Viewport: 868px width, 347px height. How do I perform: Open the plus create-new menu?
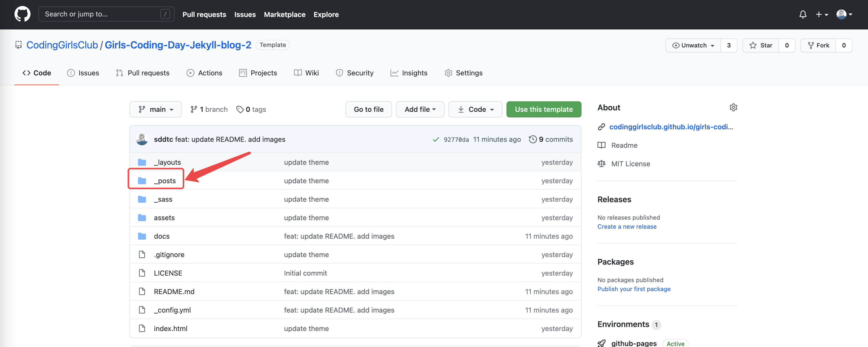click(821, 14)
